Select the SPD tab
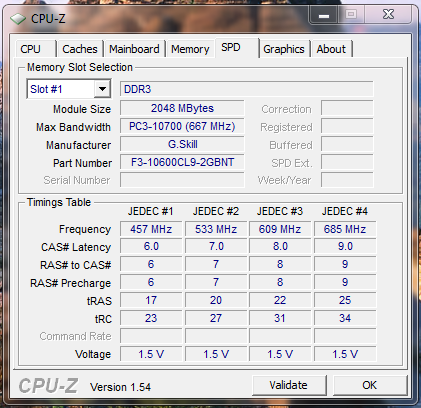 coord(237,48)
